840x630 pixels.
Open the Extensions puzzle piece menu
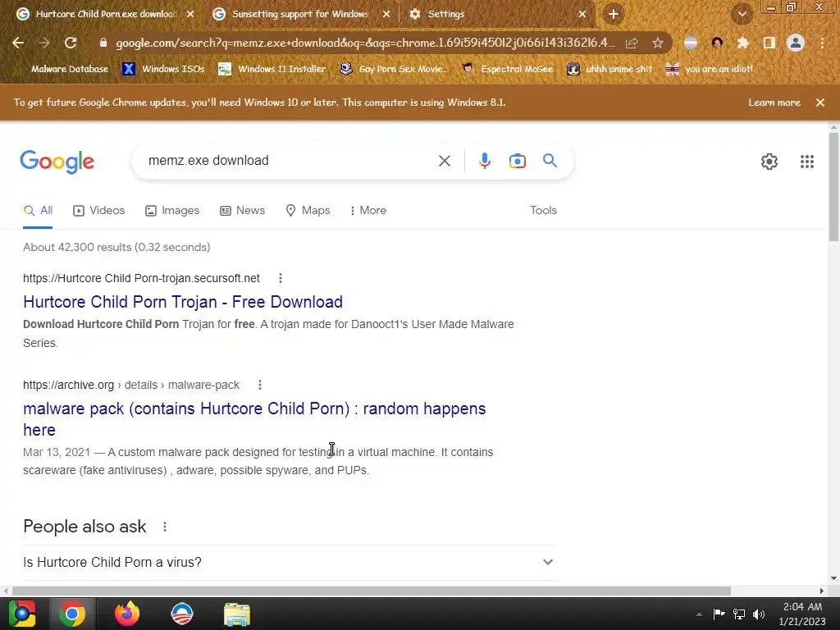tap(742, 43)
